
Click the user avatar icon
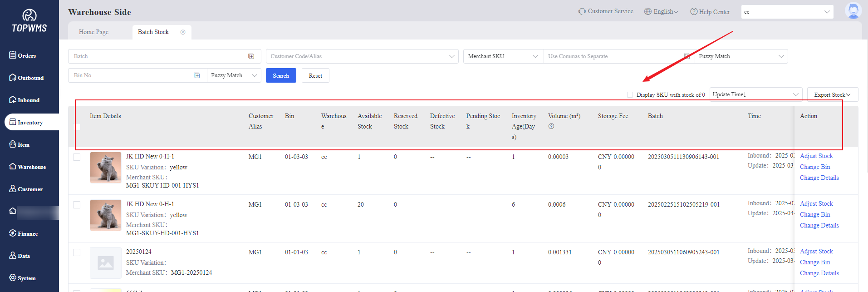pos(853,11)
